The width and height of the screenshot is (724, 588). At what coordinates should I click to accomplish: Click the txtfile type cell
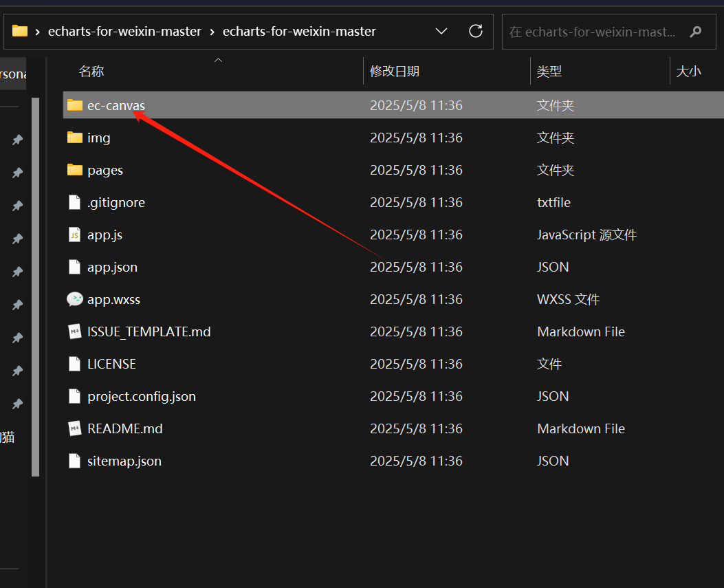tap(553, 202)
